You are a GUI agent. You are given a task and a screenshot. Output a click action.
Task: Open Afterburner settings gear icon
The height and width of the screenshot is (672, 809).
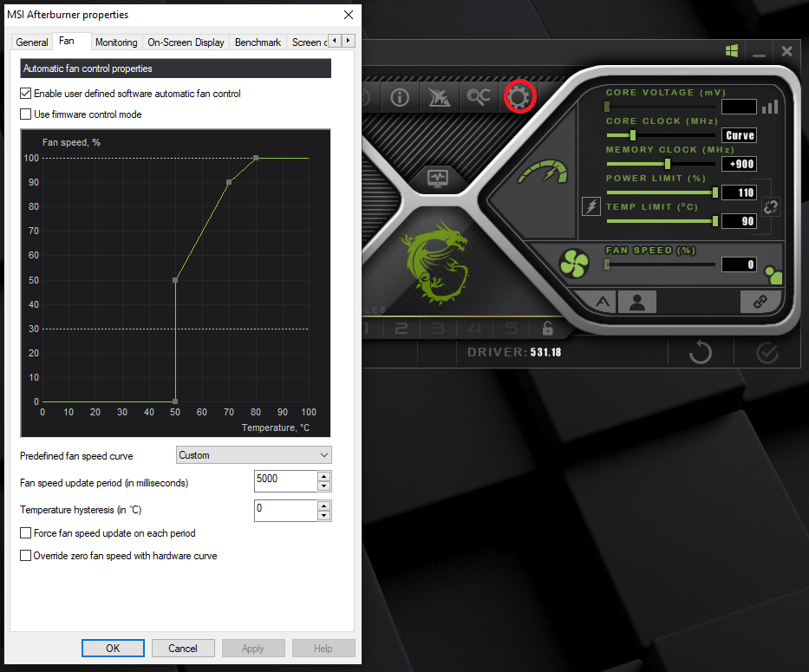coord(519,96)
